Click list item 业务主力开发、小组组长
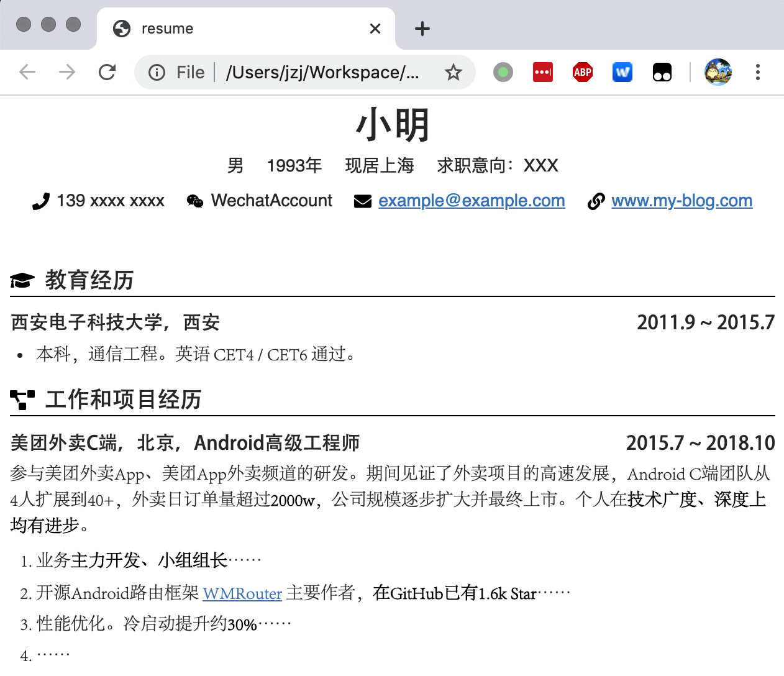This screenshot has height=676, width=784. tap(148, 560)
